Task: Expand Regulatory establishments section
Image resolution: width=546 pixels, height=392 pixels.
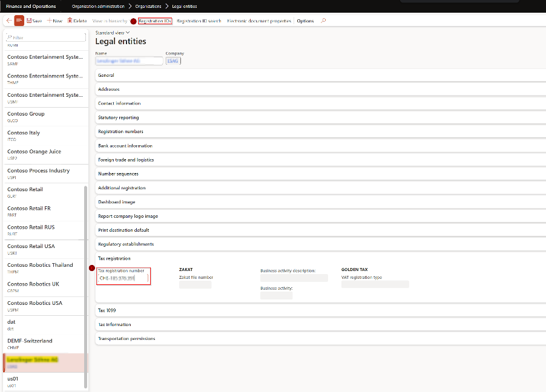Action: pos(320,244)
